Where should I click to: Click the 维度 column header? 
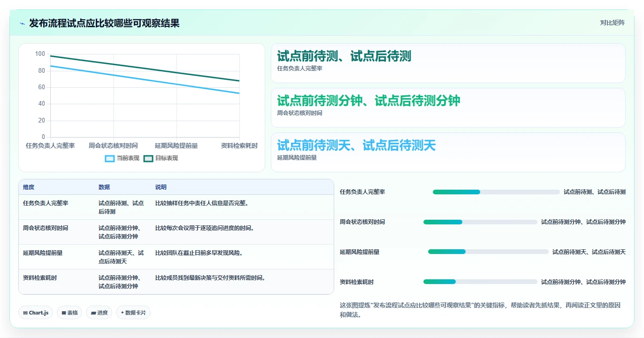[29, 187]
